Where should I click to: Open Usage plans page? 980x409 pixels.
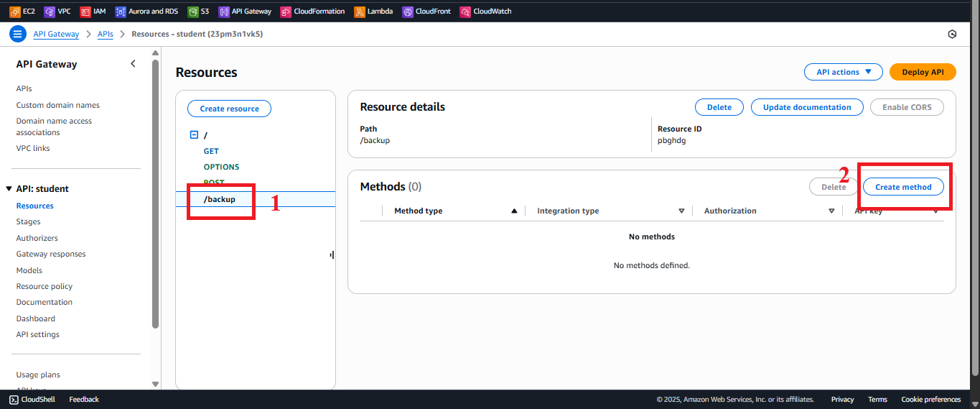click(x=38, y=374)
